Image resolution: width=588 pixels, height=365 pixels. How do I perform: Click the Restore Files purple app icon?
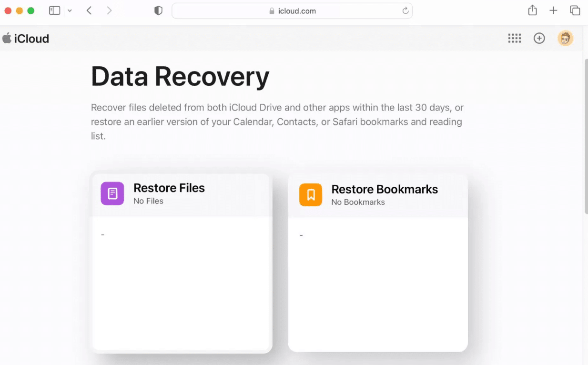click(x=112, y=194)
